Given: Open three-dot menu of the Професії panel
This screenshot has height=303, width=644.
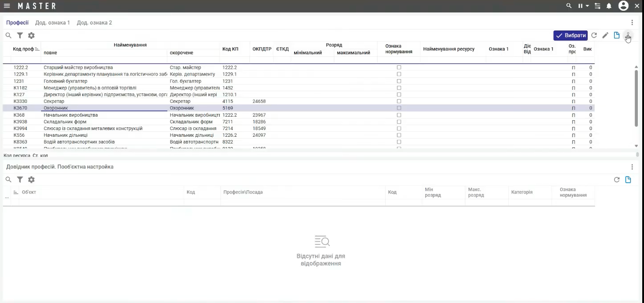Looking at the screenshot, I should [x=632, y=22].
